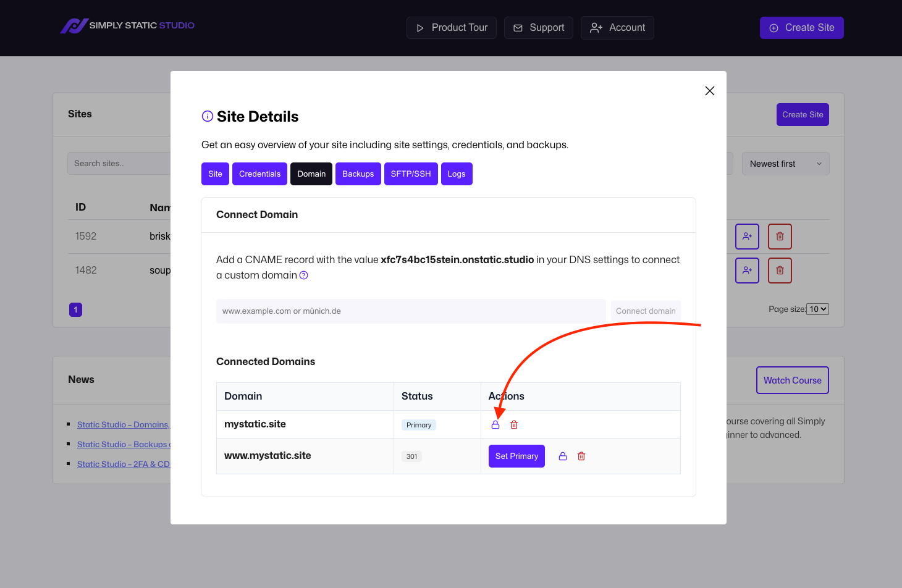Open the page size dropdown
The image size is (902, 588).
817,309
